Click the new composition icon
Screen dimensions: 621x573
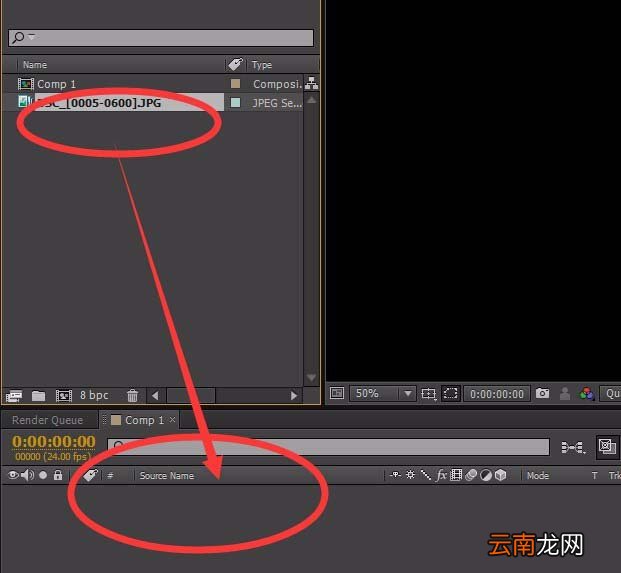tap(63, 396)
